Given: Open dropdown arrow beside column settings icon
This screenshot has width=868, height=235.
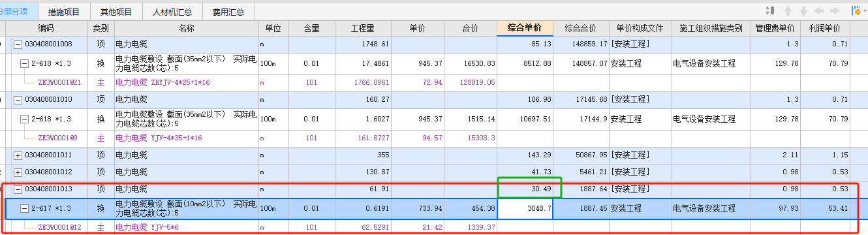Looking at the screenshot, I should [864, 12].
